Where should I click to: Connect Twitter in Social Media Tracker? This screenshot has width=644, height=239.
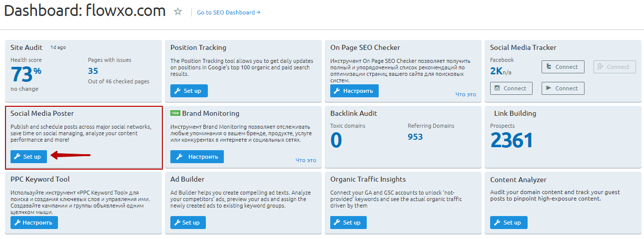(x=563, y=67)
